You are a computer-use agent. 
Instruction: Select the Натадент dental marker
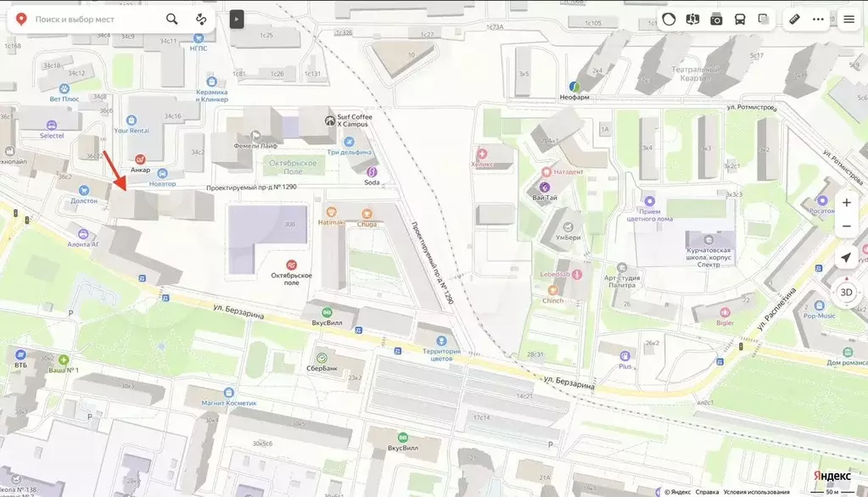(546, 171)
